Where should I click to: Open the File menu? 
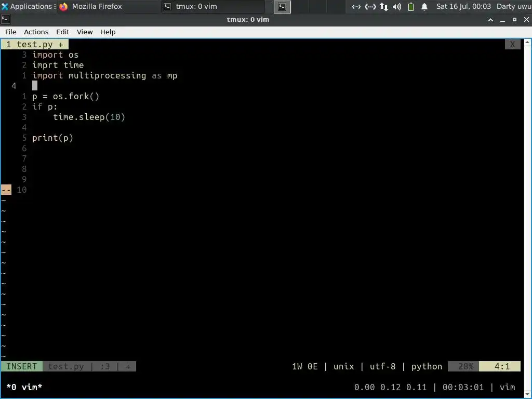(x=10, y=32)
